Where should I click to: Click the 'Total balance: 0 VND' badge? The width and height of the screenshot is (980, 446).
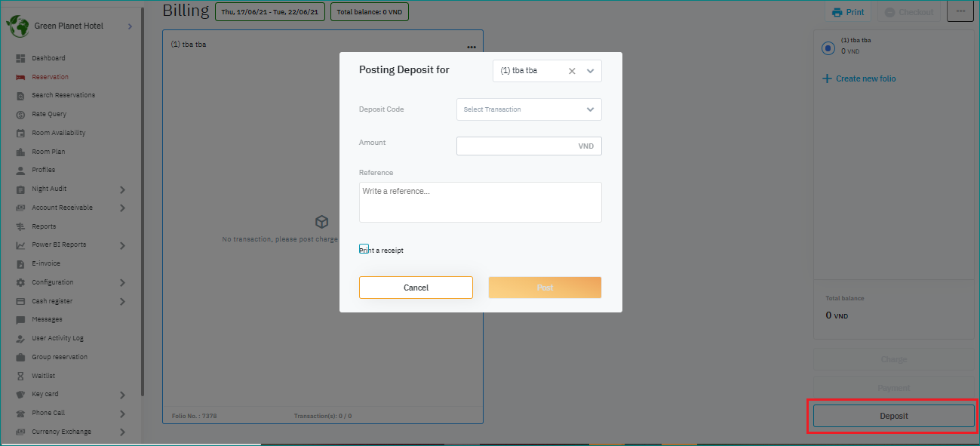[x=370, y=12]
